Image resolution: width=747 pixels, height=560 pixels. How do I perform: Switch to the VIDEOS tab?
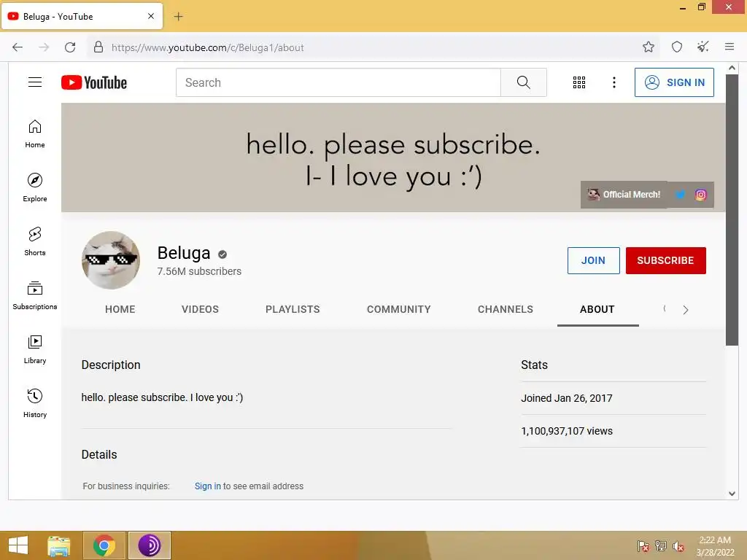point(200,309)
